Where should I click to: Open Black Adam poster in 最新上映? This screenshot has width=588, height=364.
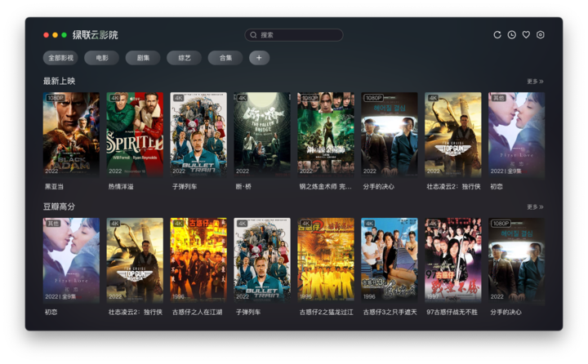pyautogui.click(x=71, y=135)
